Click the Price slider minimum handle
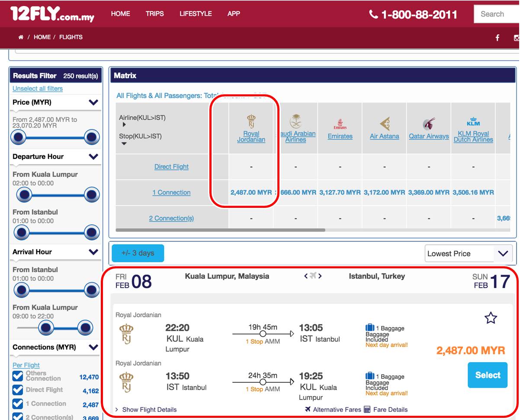Viewport: 520px width, 420px height. (x=18, y=138)
